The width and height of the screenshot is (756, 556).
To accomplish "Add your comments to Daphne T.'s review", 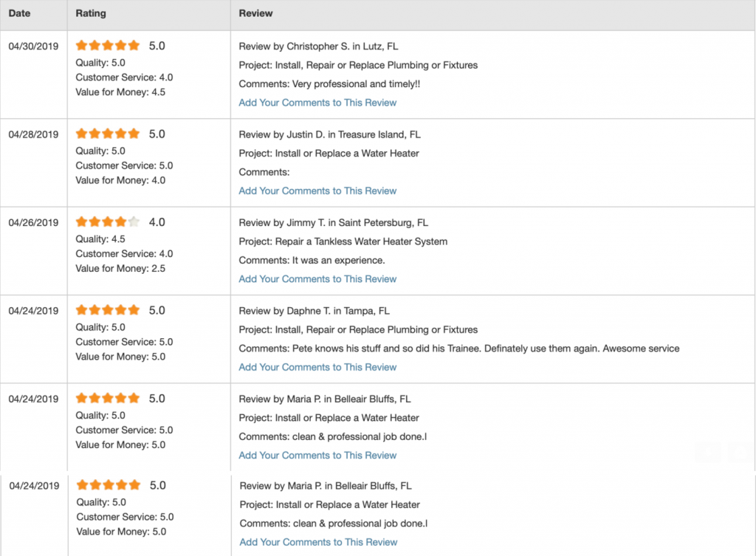I will click(x=317, y=367).
